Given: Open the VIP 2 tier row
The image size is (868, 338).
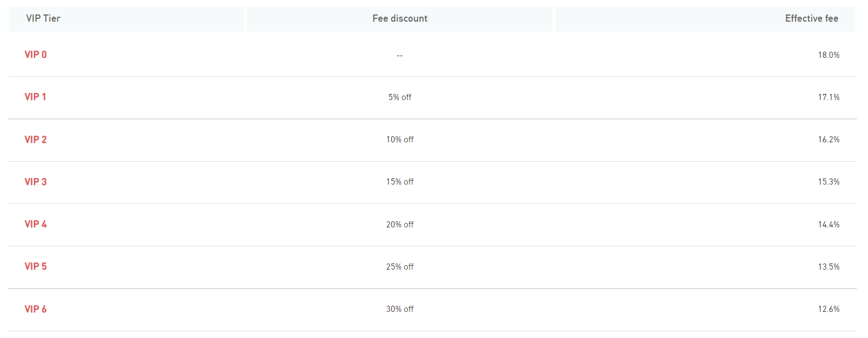Looking at the screenshot, I should [433, 140].
